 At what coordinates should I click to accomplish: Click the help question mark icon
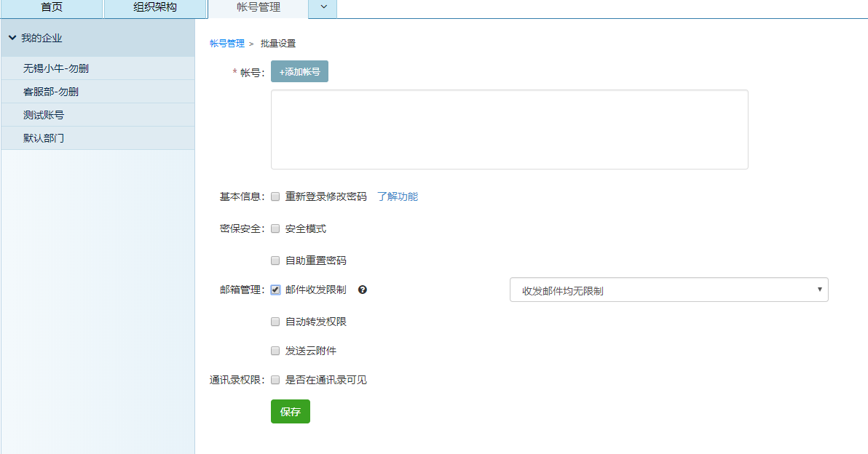tap(363, 290)
